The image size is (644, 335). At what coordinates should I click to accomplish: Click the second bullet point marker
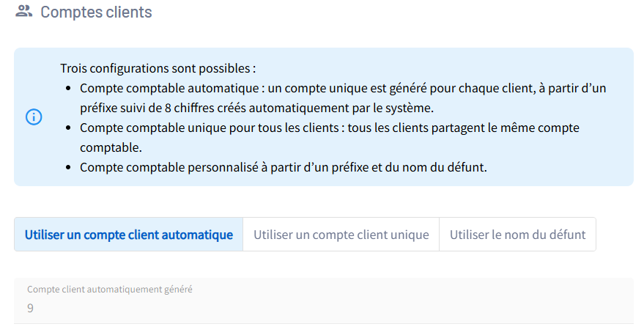click(x=68, y=128)
